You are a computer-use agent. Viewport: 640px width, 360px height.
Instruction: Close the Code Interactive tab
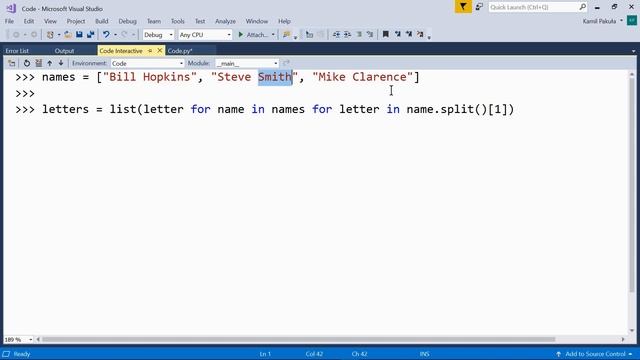coord(160,51)
